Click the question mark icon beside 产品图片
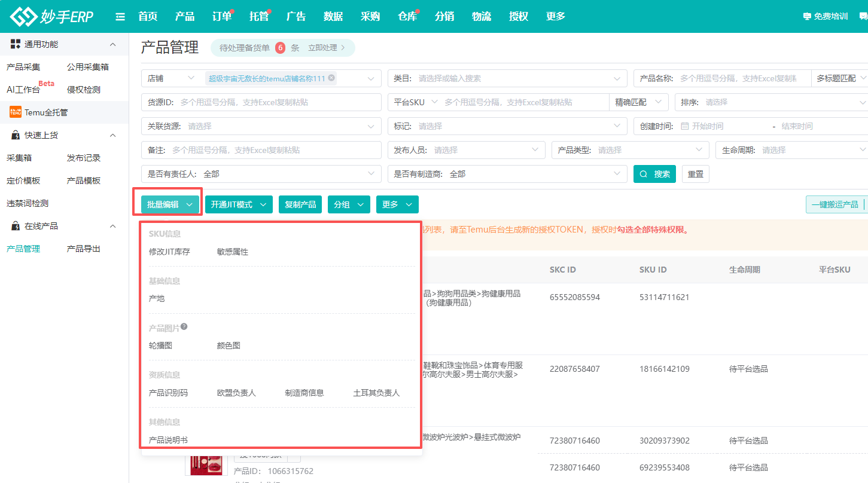Image resolution: width=868 pixels, height=483 pixels. [x=183, y=325]
